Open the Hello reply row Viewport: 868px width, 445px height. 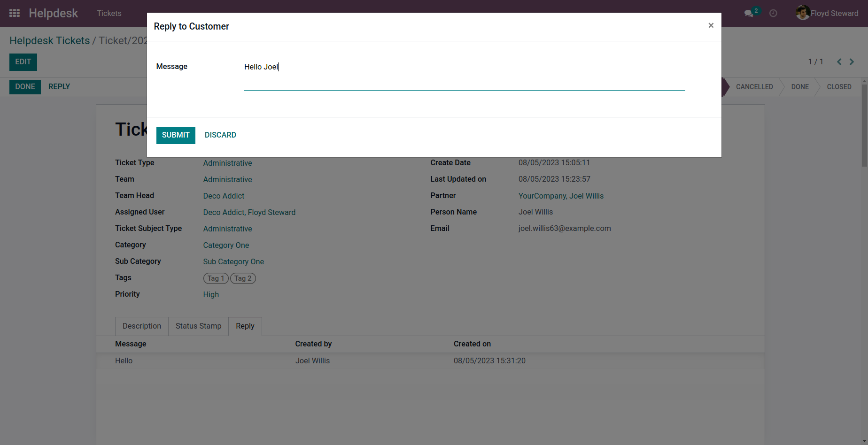click(430, 361)
